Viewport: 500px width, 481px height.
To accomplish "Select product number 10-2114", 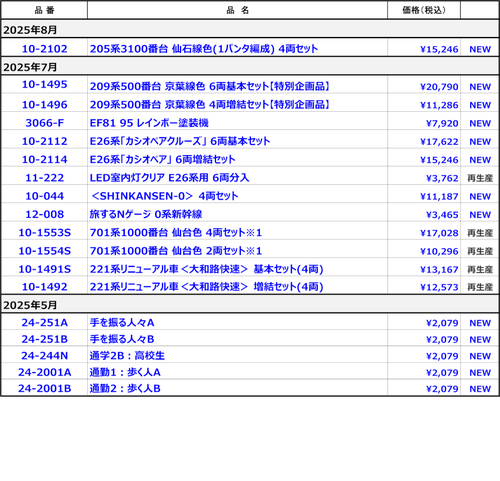I will [44, 160].
